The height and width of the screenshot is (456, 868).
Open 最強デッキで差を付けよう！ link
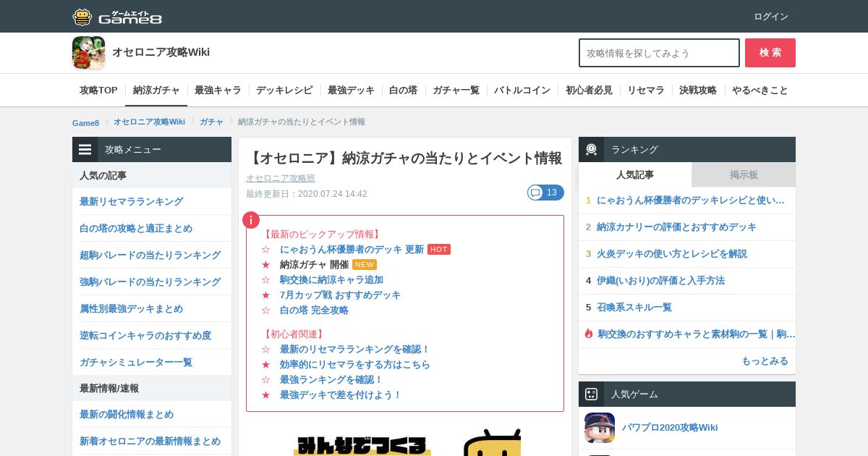pyautogui.click(x=341, y=394)
